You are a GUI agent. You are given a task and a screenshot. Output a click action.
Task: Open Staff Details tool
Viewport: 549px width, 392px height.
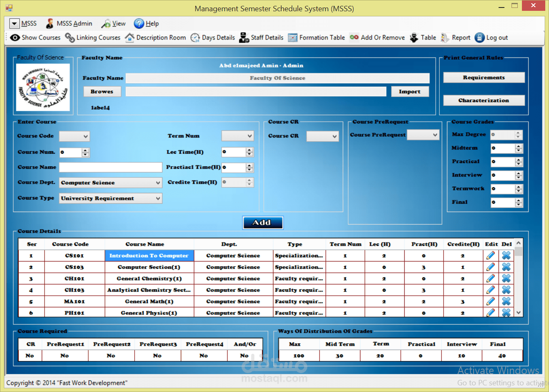tap(261, 37)
